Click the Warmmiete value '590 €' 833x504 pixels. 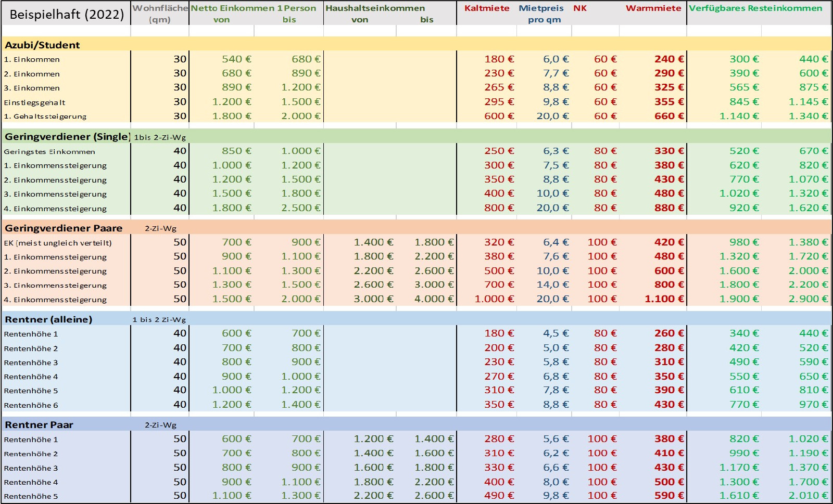tap(669, 496)
